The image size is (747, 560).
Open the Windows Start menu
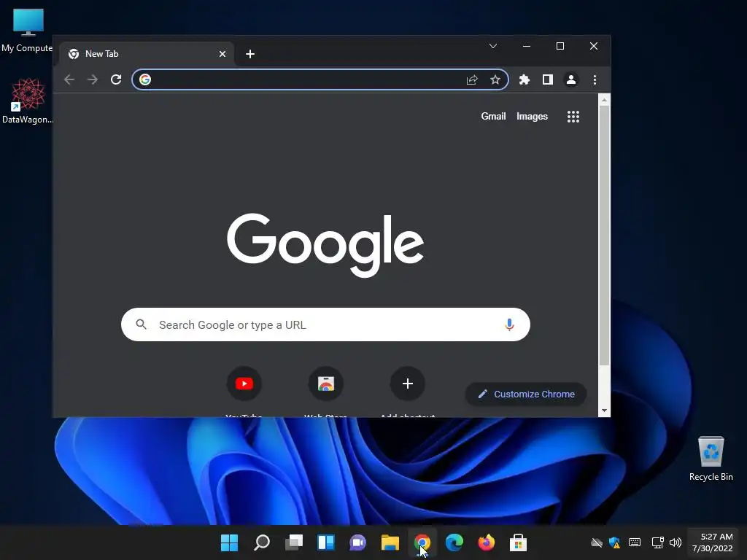[229, 542]
